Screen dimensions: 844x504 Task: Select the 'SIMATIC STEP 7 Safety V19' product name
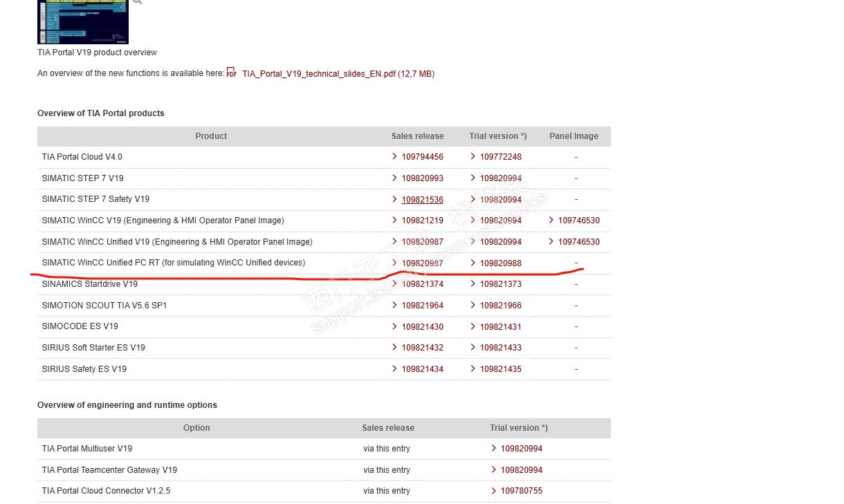coord(95,199)
